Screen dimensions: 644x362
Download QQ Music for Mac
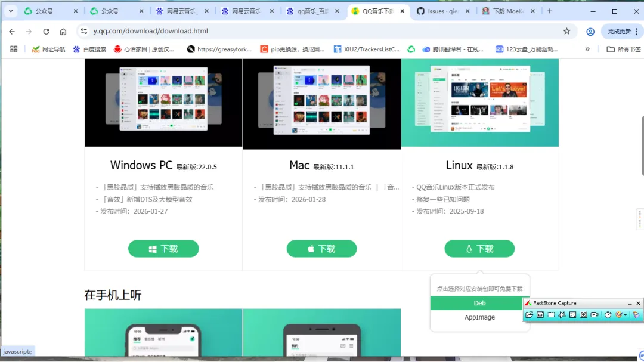tap(321, 249)
